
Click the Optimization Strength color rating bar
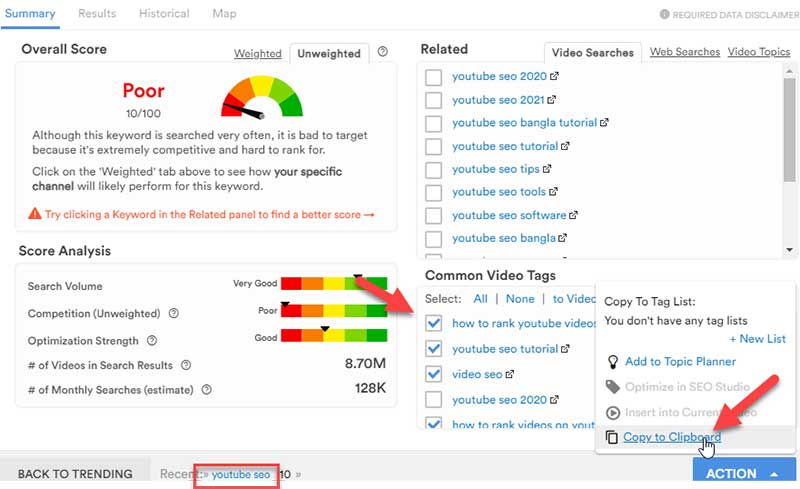pos(334,335)
